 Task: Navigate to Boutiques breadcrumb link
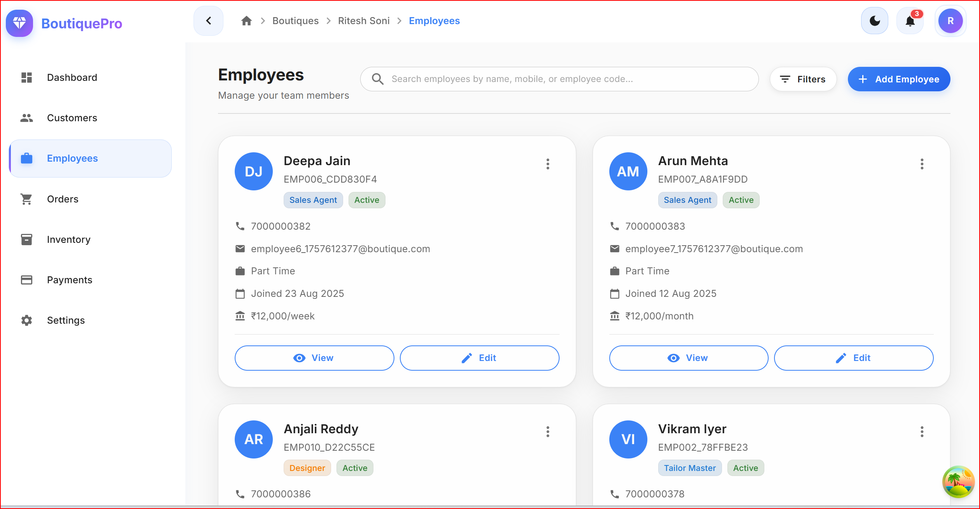click(x=295, y=21)
